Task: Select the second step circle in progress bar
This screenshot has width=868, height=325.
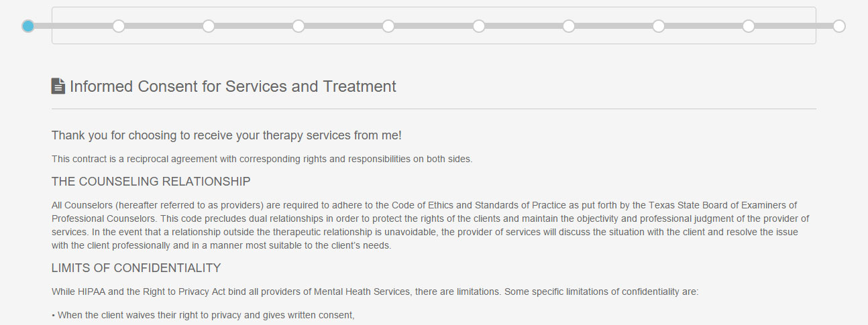Action: point(119,26)
